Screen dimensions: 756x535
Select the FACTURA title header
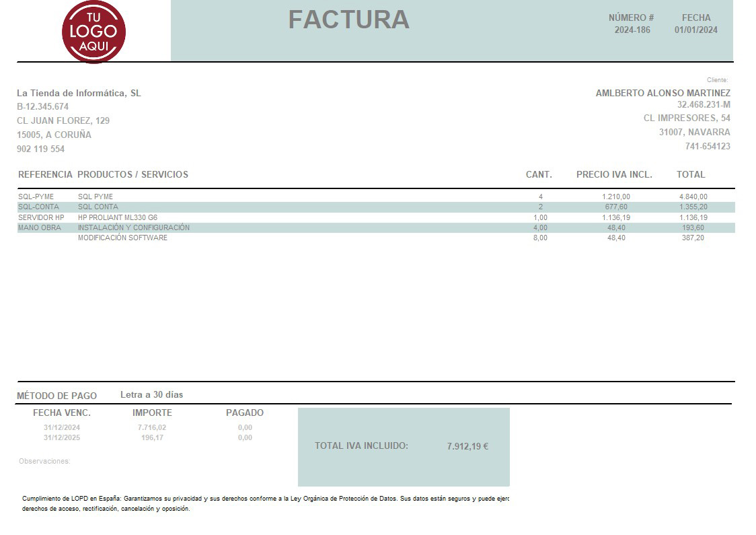coord(349,21)
